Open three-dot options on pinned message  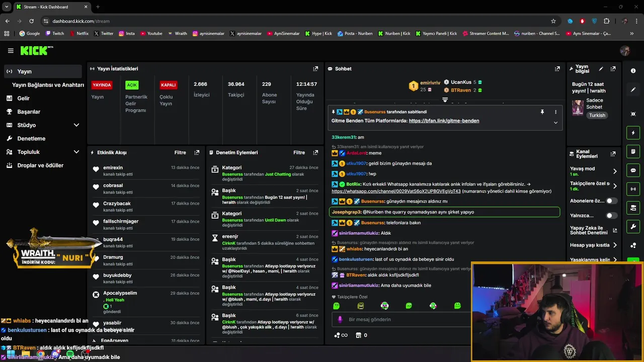[555, 112]
